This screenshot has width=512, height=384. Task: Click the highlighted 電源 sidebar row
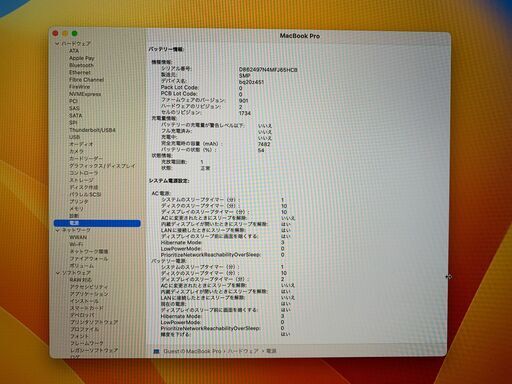[x=97, y=223]
